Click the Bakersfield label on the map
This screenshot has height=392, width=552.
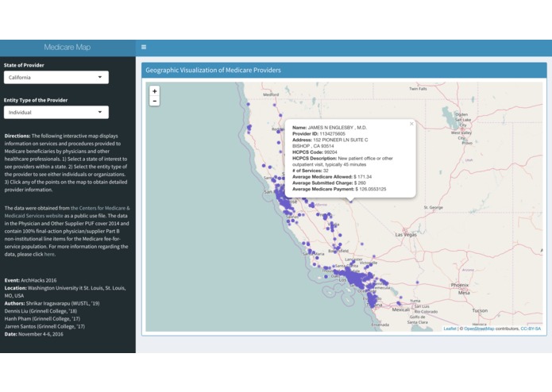click(338, 251)
